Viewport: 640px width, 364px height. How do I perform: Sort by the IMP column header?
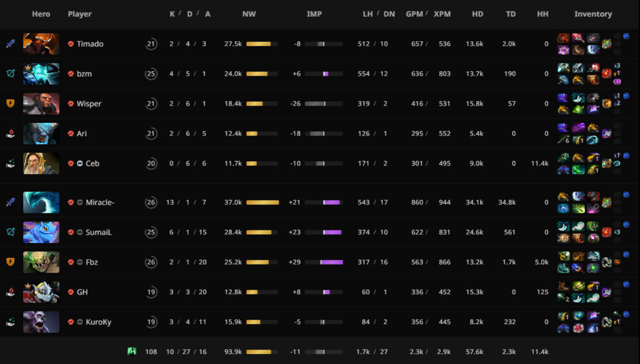(x=314, y=14)
